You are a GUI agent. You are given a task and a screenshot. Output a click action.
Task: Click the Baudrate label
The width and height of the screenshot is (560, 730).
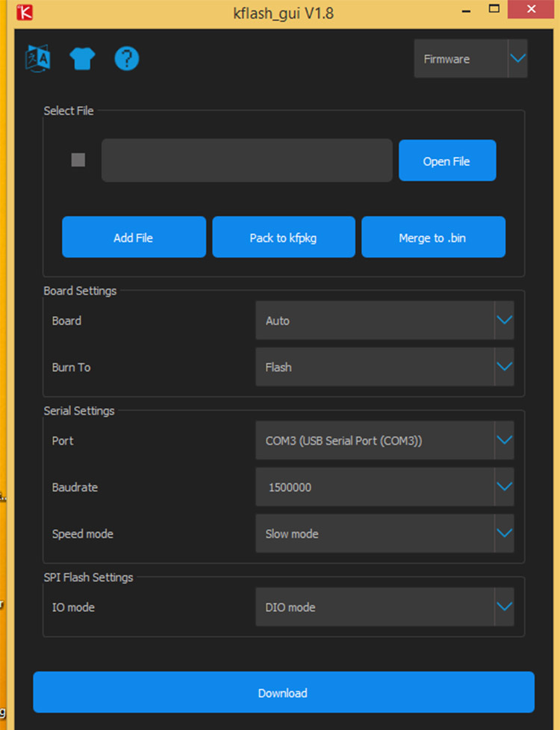coord(75,487)
